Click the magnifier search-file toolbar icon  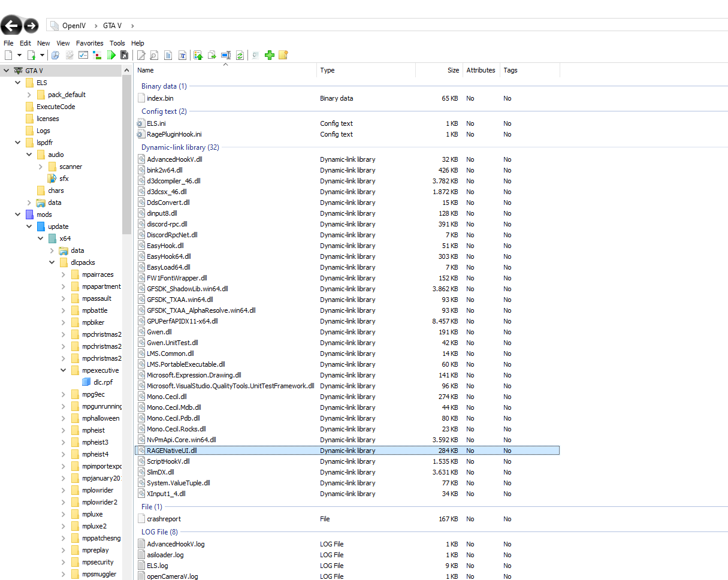(154, 55)
